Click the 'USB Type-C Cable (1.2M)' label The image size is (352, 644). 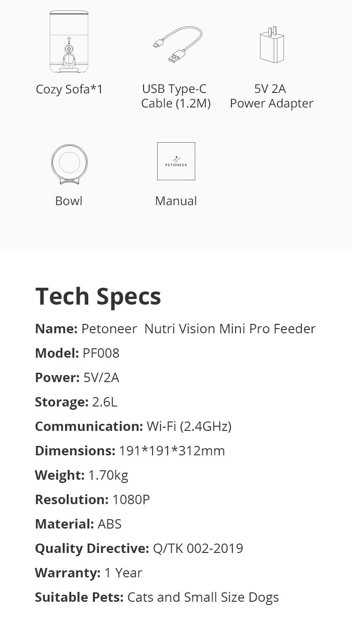coord(176,96)
